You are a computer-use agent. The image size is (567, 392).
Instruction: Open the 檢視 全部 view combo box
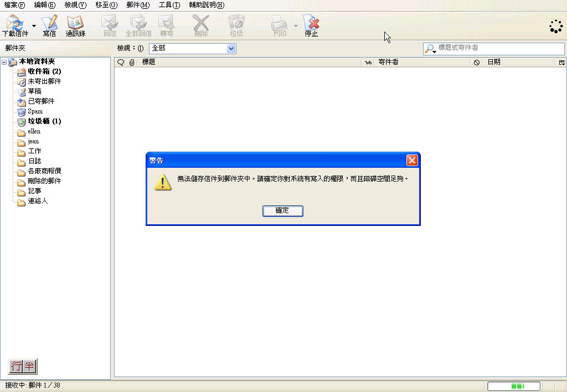pyautogui.click(x=192, y=49)
